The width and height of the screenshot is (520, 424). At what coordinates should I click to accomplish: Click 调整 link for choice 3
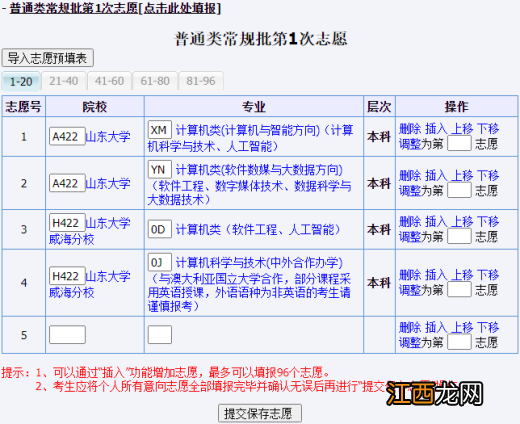coord(410,237)
